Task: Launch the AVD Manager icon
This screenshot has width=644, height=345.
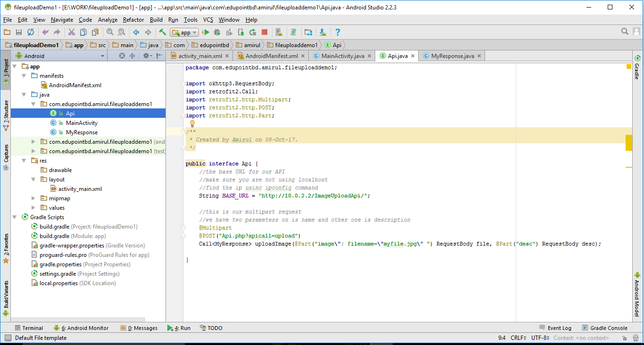Action: 278,32
